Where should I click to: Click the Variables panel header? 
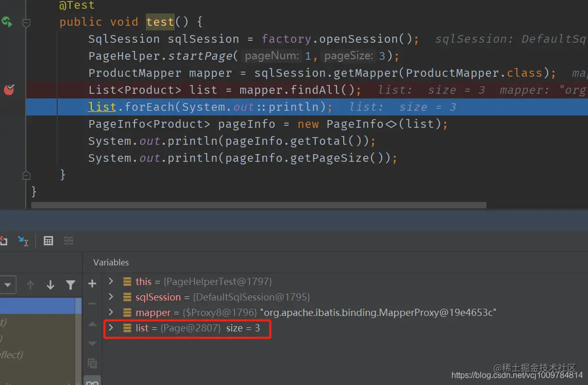(111, 262)
